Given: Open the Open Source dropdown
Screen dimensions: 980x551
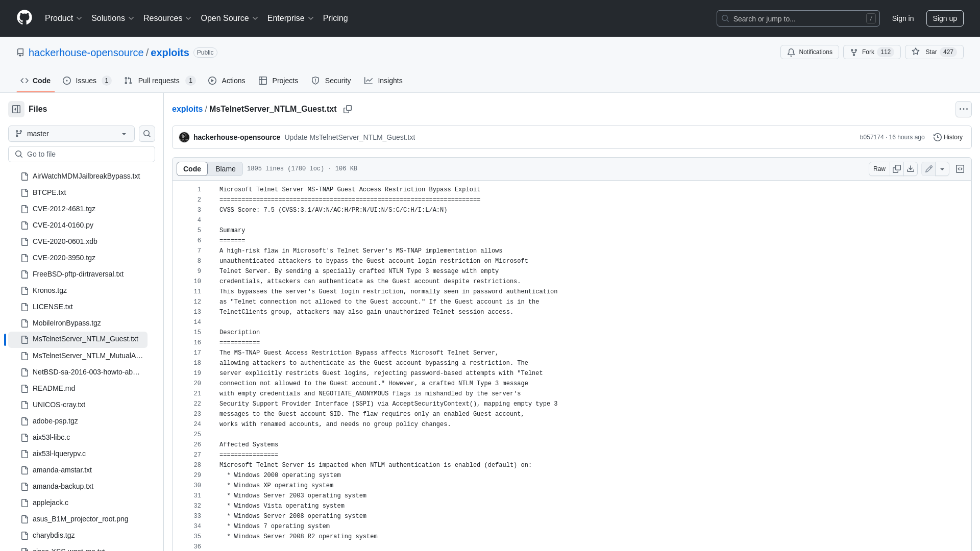Looking at the screenshot, I should [230, 18].
